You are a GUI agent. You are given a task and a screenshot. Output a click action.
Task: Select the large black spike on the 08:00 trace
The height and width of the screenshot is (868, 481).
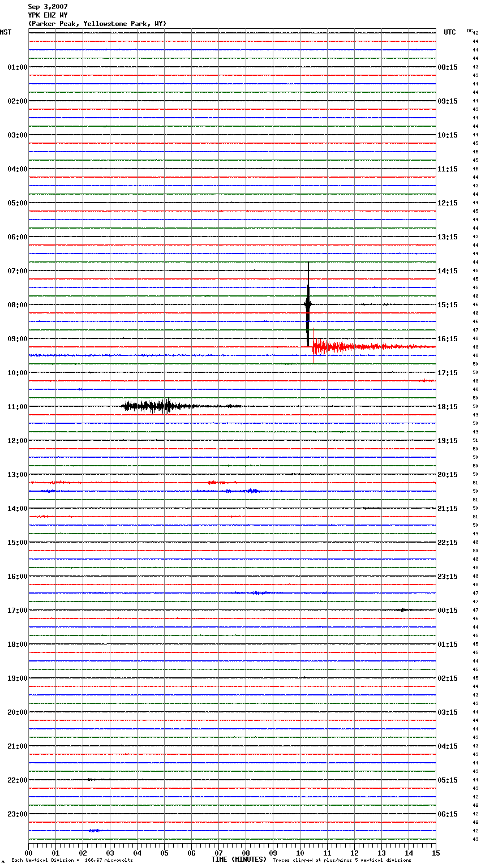click(x=308, y=304)
